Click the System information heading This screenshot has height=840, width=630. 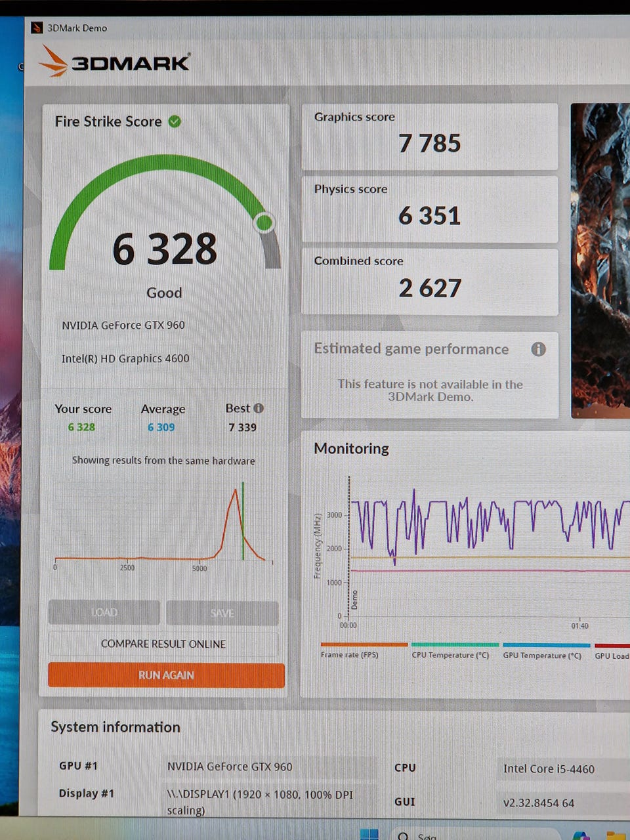point(115,727)
